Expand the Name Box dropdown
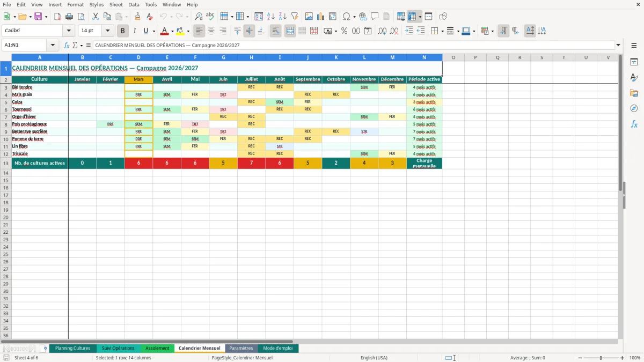 (x=53, y=45)
